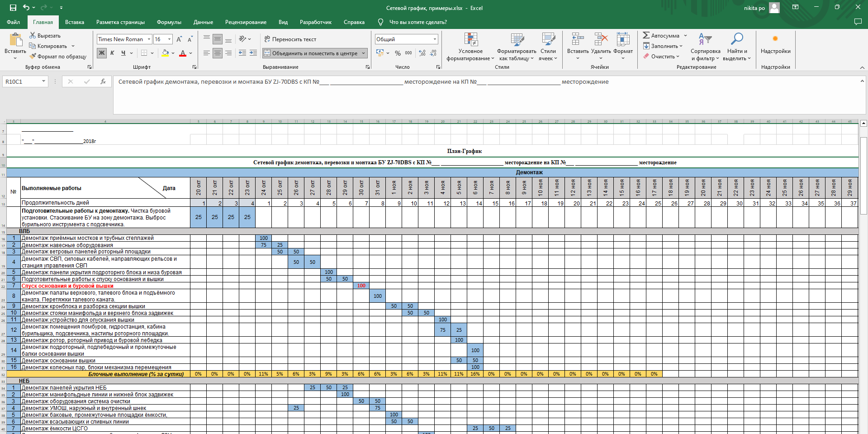Apply accounting currency format
Screen dimensions: 868x434
pos(379,53)
